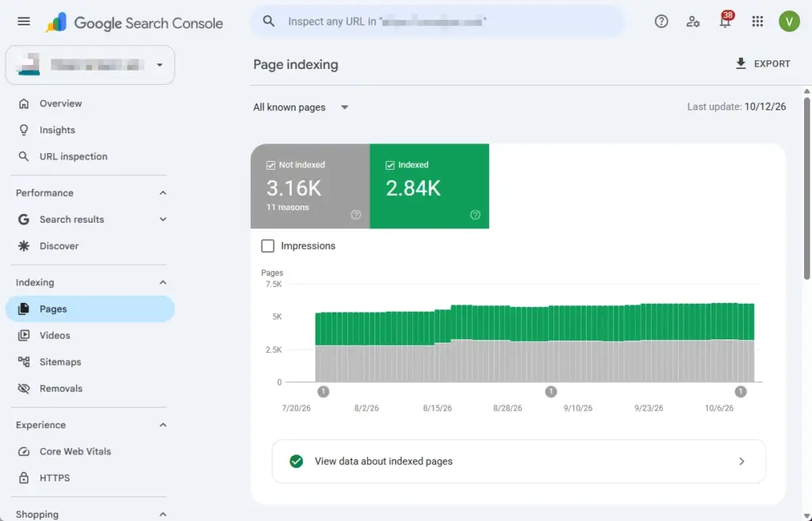
Task: Click the main vertical scrollbar thumb
Action: pos(806,189)
